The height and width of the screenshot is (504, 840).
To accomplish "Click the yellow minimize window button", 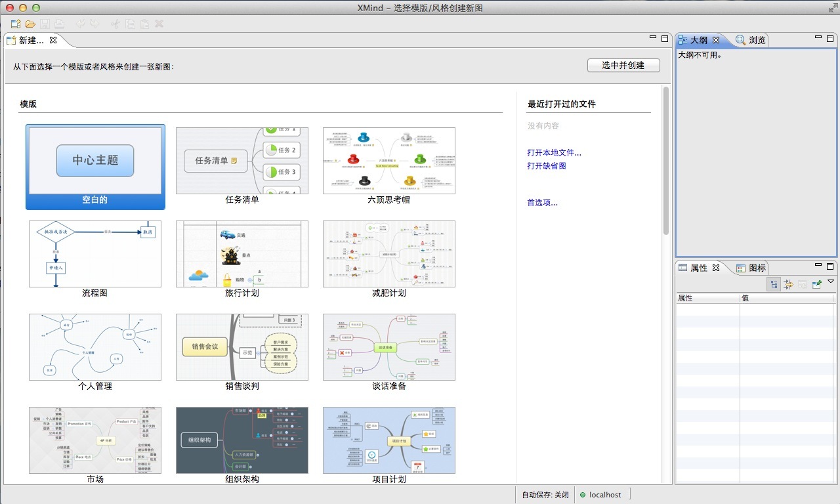I will click(x=22, y=8).
